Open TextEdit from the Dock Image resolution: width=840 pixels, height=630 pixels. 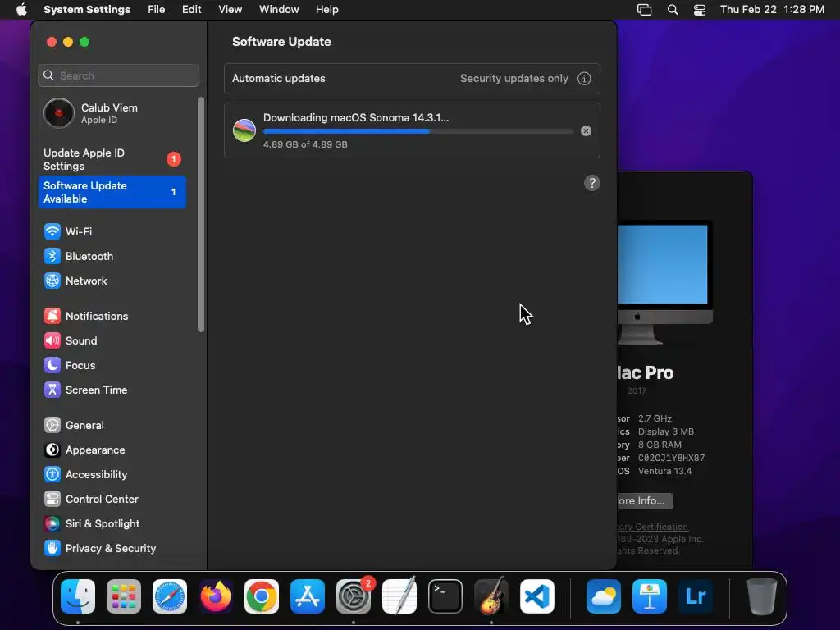(399, 596)
